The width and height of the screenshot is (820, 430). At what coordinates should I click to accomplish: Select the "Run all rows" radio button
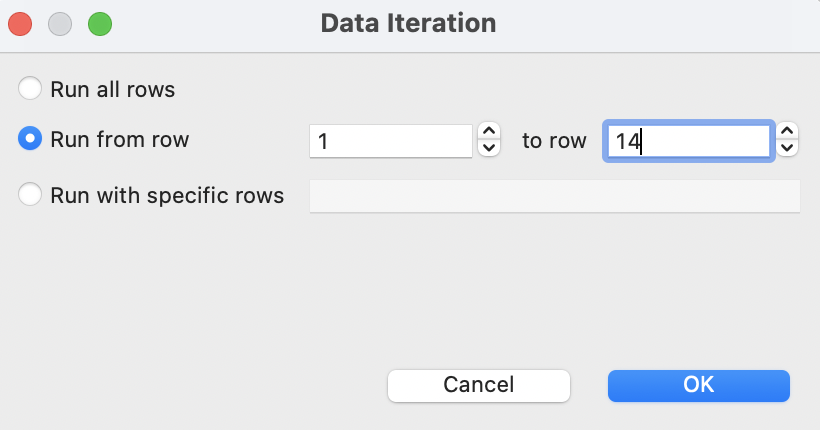[31, 89]
